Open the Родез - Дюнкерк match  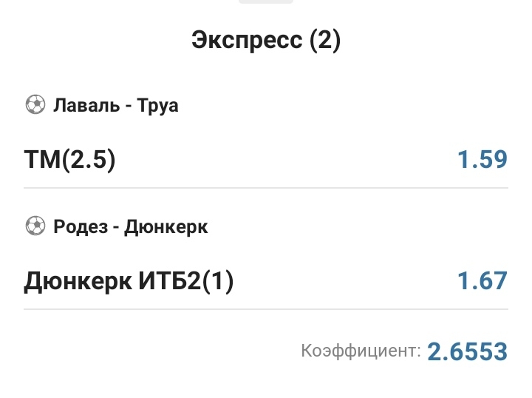[x=130, y=226]
